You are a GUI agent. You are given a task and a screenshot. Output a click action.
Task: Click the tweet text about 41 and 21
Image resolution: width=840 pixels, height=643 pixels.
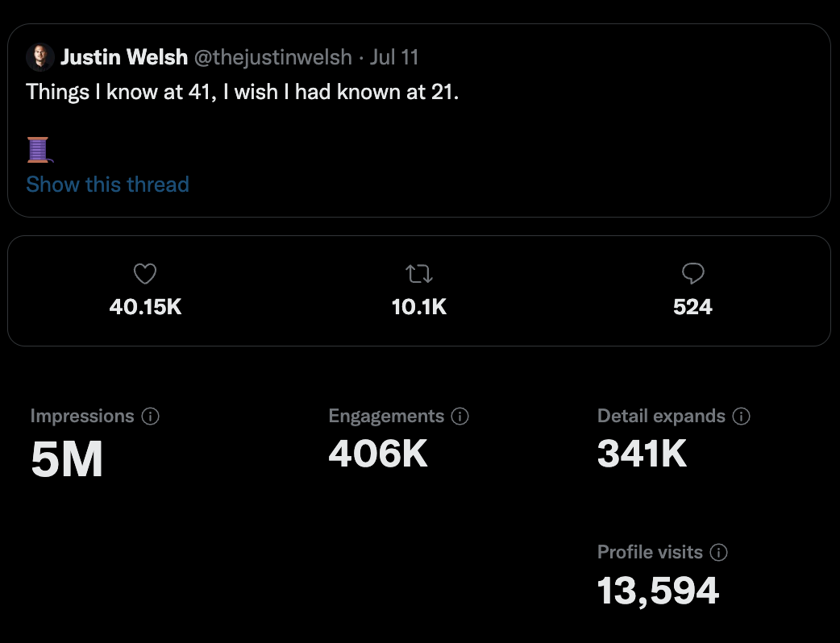click(x=242, y=92)
